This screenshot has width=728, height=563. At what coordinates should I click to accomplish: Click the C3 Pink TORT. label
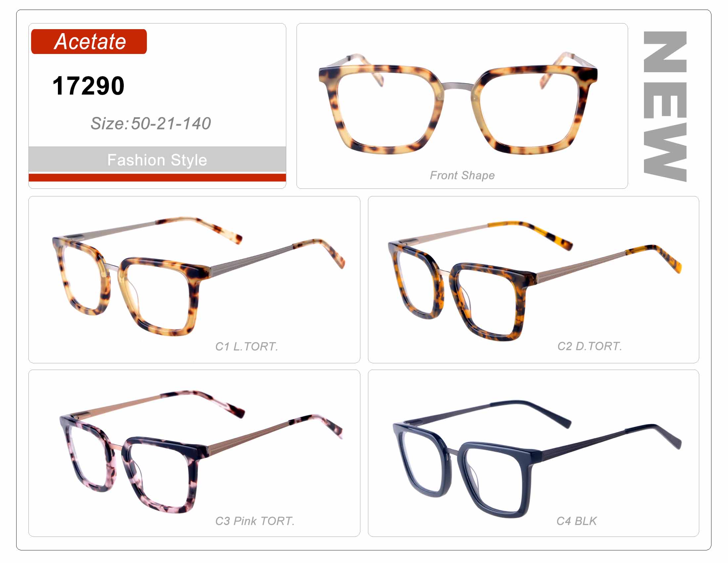255,521
